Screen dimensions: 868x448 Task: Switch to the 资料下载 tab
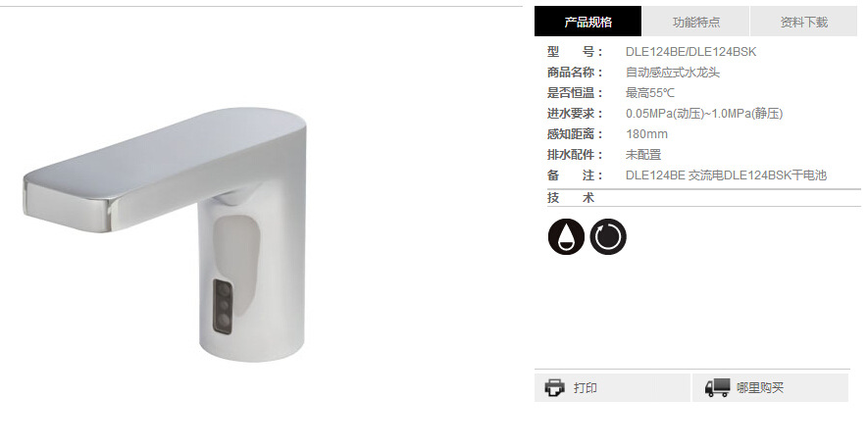click(804, 22)
